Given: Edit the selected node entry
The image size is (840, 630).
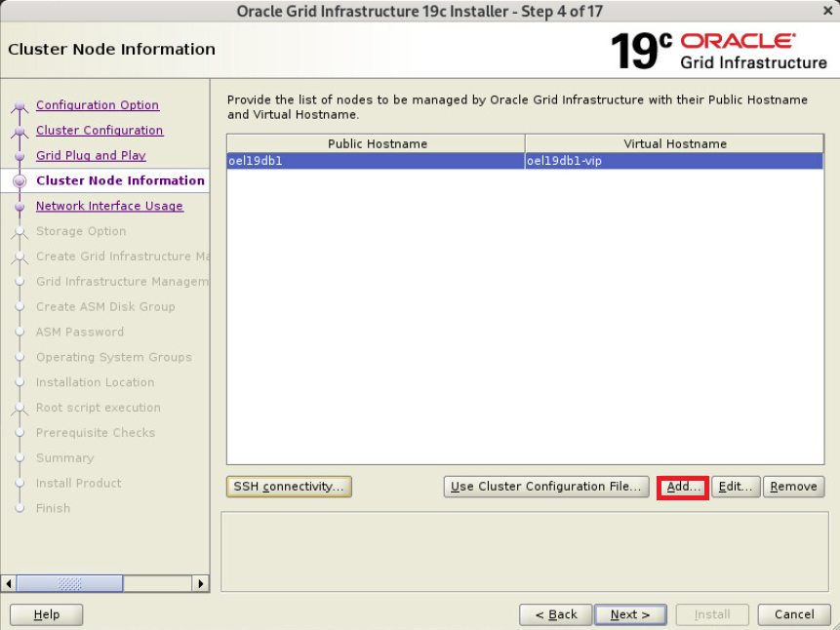Looking at the screenshot, I should click(x=736, y=487).
